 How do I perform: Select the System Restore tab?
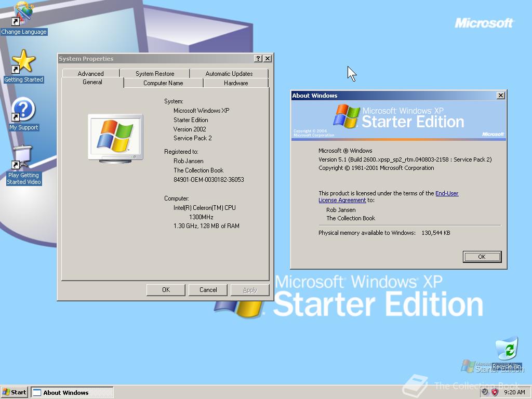pos(154,73)
